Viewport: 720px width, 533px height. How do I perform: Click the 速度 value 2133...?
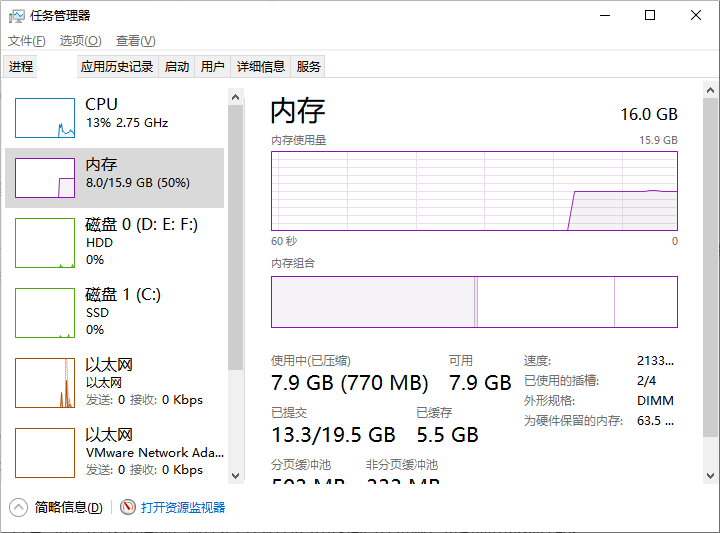(x=655, y=361)
